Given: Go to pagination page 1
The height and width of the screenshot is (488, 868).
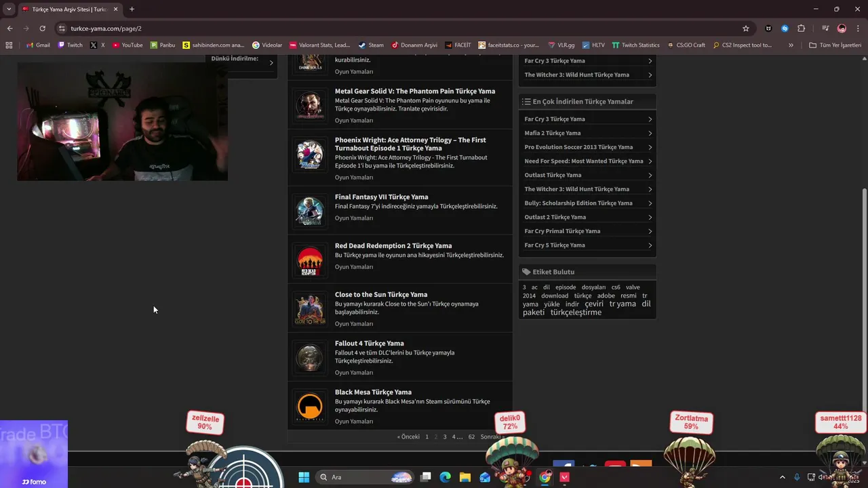Looking at the screenshot, I should click(427, 437).
